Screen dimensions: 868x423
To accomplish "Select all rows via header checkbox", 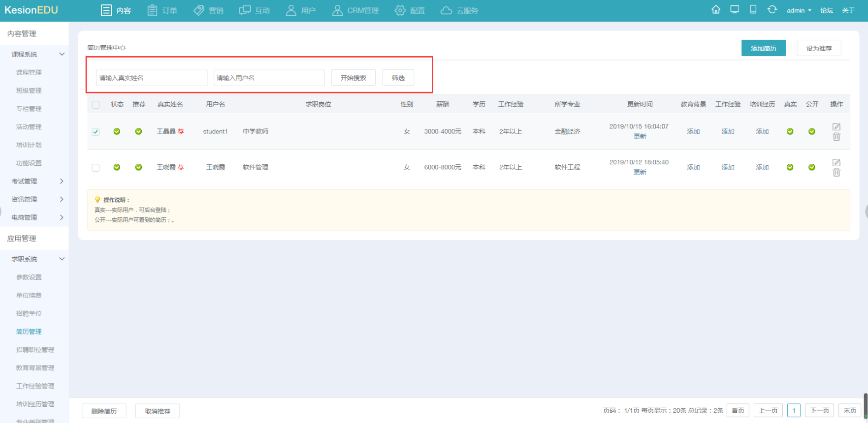I will pos(96,105).
